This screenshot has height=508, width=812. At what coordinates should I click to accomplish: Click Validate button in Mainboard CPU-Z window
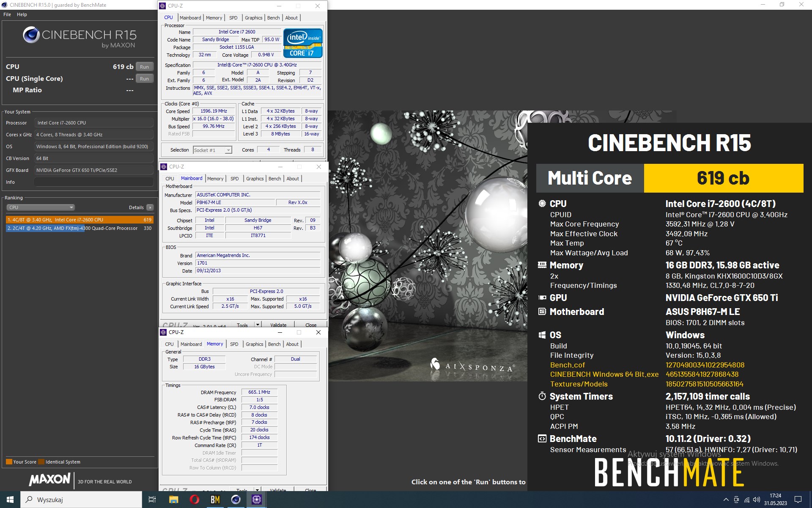coord(278,325)
